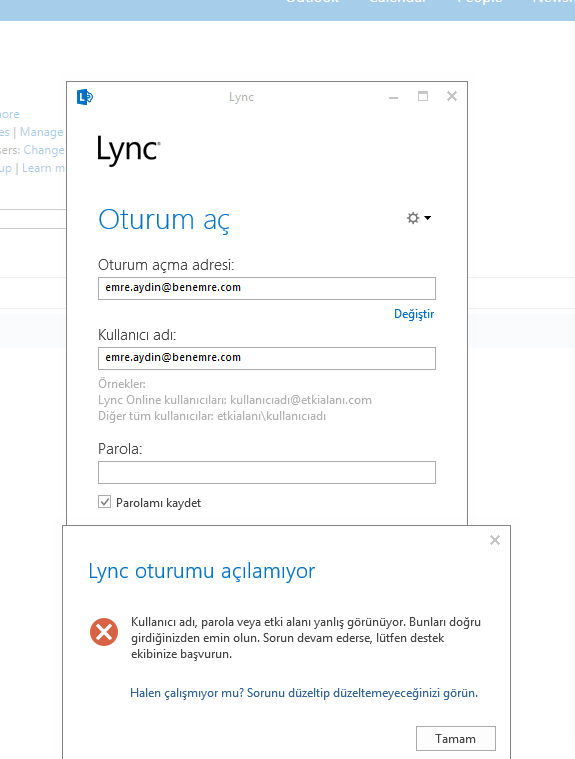Expand the dropdown arrow beside the gear
Viewport: 575px width, 759px height.
pyautogui.click(x=427, y=218)
